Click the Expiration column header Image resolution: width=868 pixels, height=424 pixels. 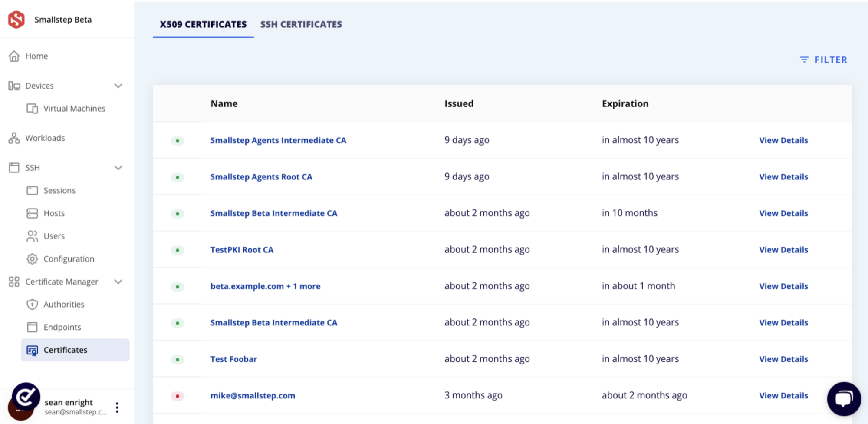click(x=625, y=104)
